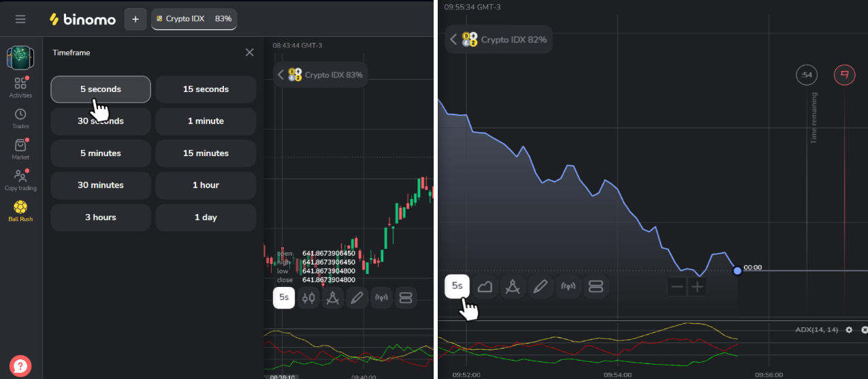Image resolution: width=868 pixels, height=379 pixels.
Task: Select the 1 minute timeframe
Action: click(206, 121)
